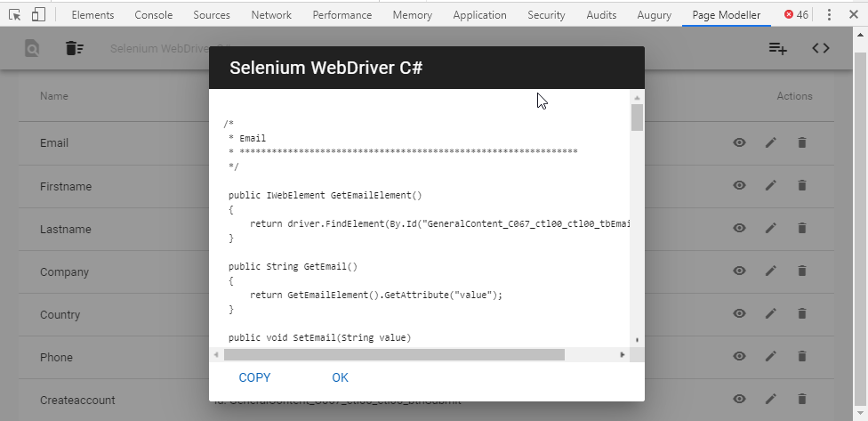868x421 pixels.
Task: Edit the Phone row with pencil icon
Action: [x=770, y=356]
